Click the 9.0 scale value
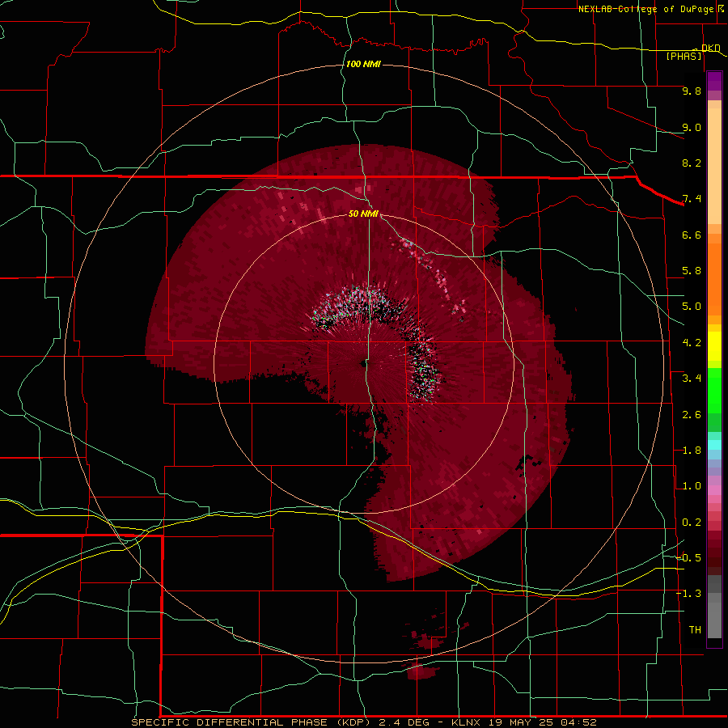 (x=692, y=127)
